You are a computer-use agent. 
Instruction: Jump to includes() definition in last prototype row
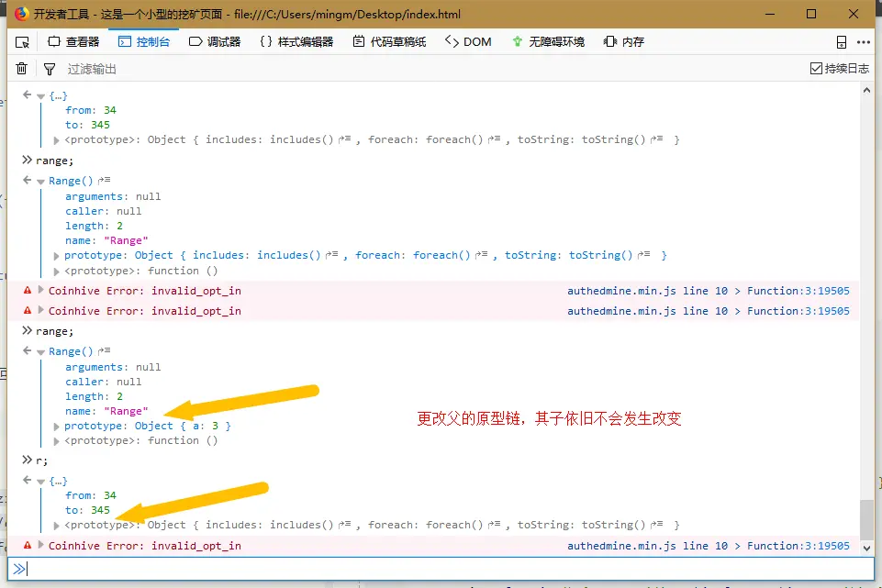(344, 525)
